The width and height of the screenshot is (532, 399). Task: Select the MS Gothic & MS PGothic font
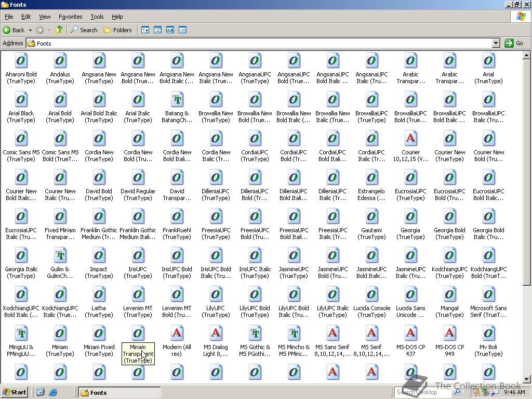[x=255, y=334]
